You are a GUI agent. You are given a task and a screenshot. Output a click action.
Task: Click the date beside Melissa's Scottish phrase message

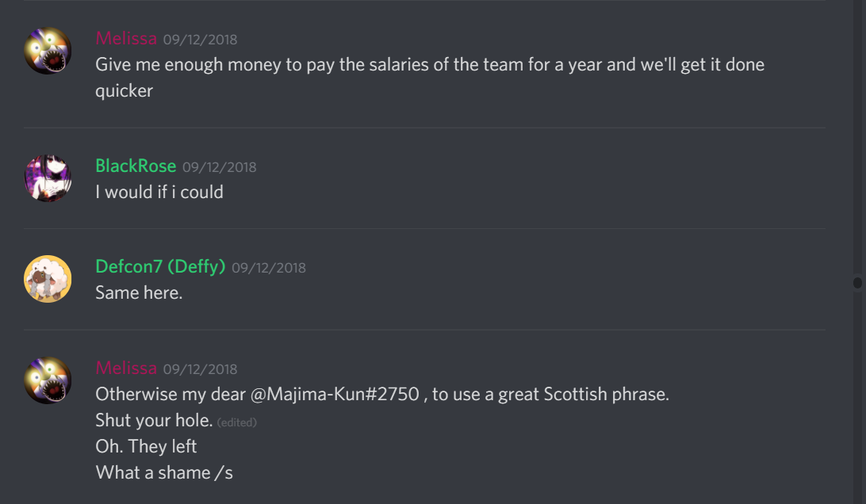click(200, 369)
